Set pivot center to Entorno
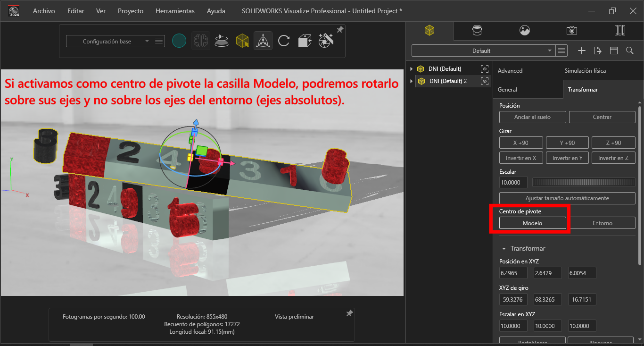This screenshot has height=346, width=644. click(x=602, y=223)
